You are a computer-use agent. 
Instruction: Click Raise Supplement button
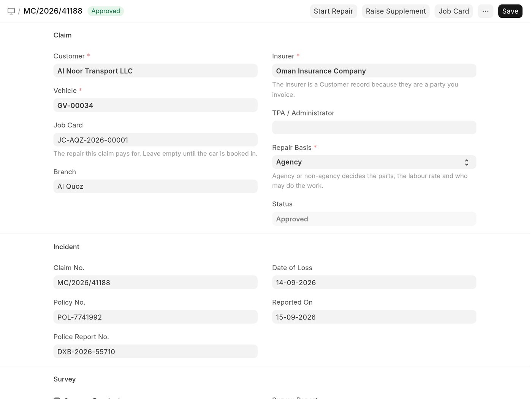tap(396, 11)
